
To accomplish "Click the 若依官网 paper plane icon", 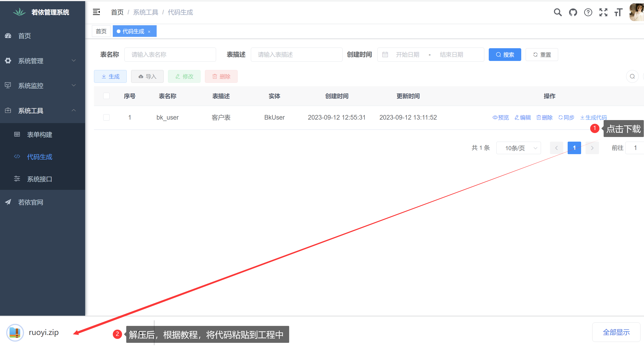I will (8, 202).
